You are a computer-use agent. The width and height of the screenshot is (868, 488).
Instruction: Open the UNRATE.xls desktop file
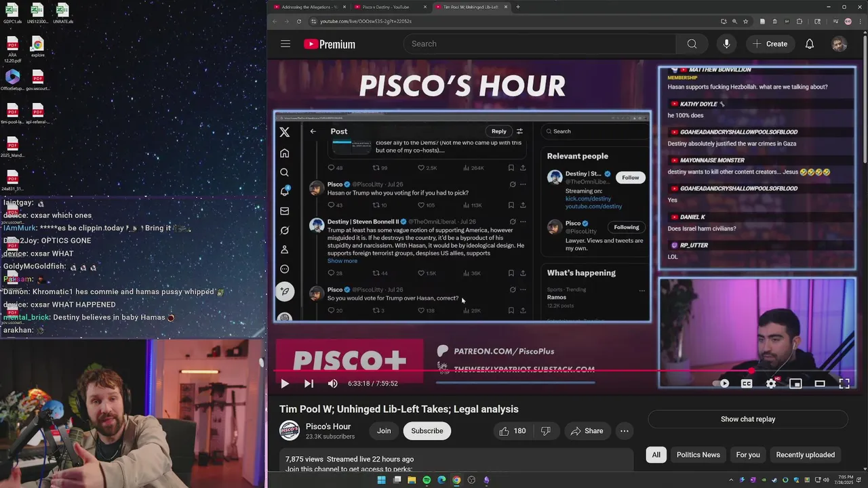(62, 14)
